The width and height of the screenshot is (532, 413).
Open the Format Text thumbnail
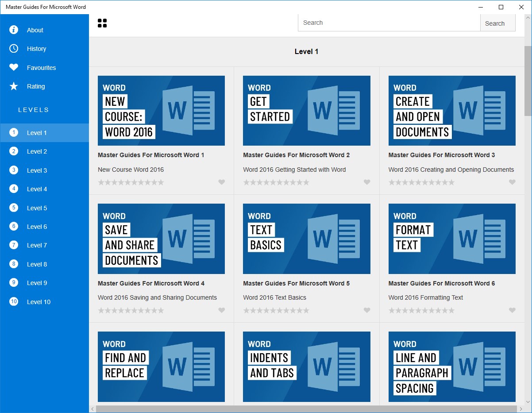pos(452,239)
